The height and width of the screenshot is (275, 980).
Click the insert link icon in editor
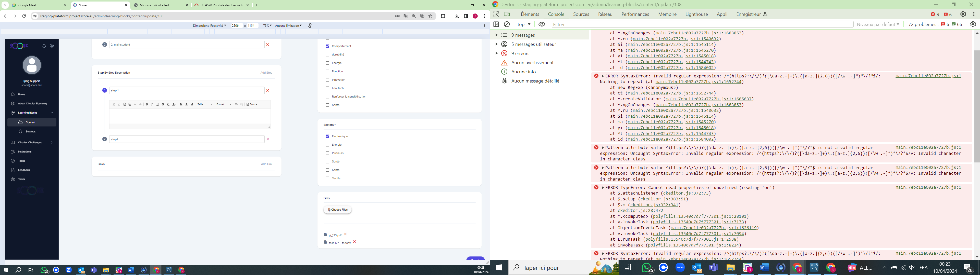tap(236, 104)
